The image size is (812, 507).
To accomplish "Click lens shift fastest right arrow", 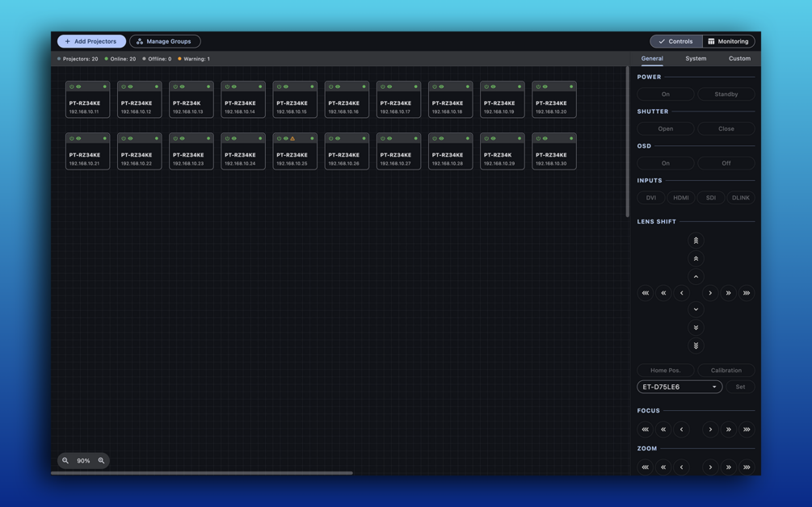I will (747, 293).
